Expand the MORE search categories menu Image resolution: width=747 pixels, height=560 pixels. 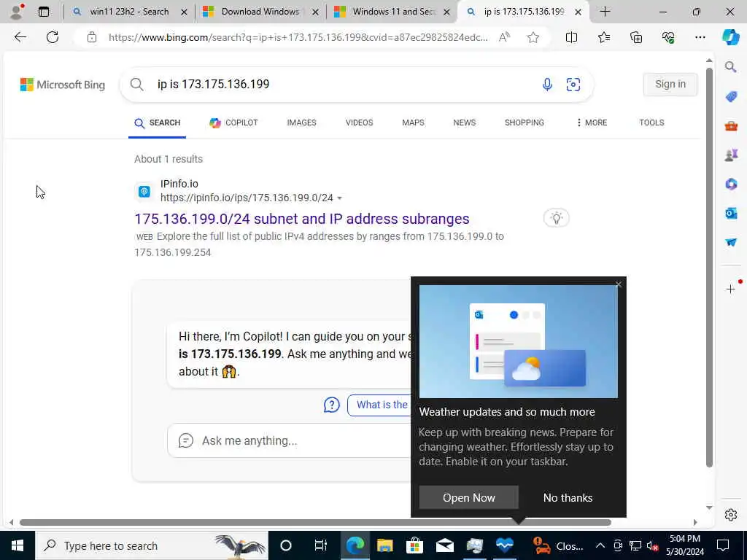click(591, 122)
